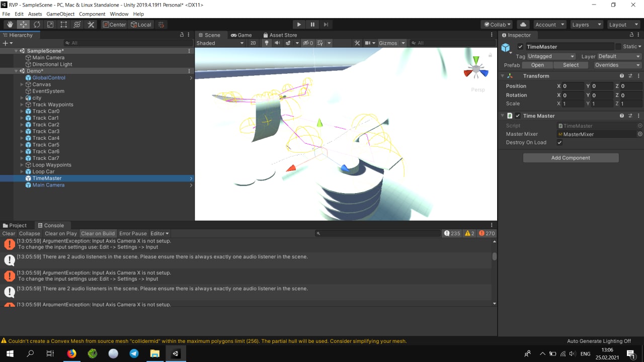644x362 pixels.
Task: Open the Tag Untagged dropdown
Action: [x=551, y=56]
